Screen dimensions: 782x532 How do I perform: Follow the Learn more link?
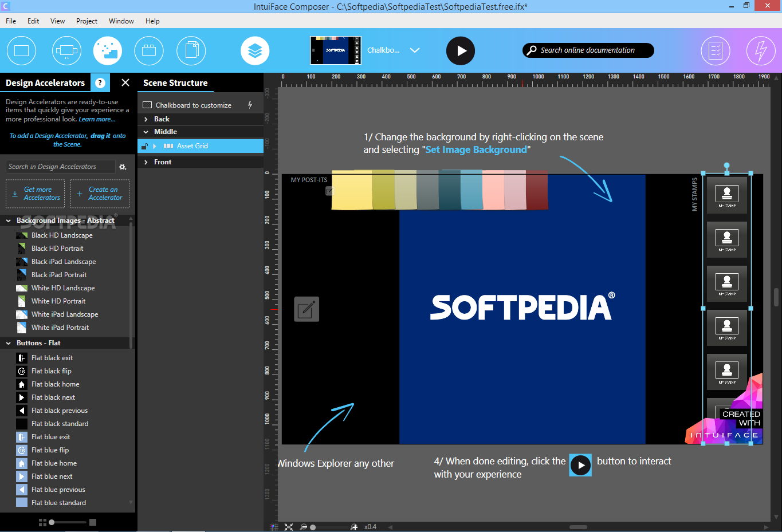[97, 119]
